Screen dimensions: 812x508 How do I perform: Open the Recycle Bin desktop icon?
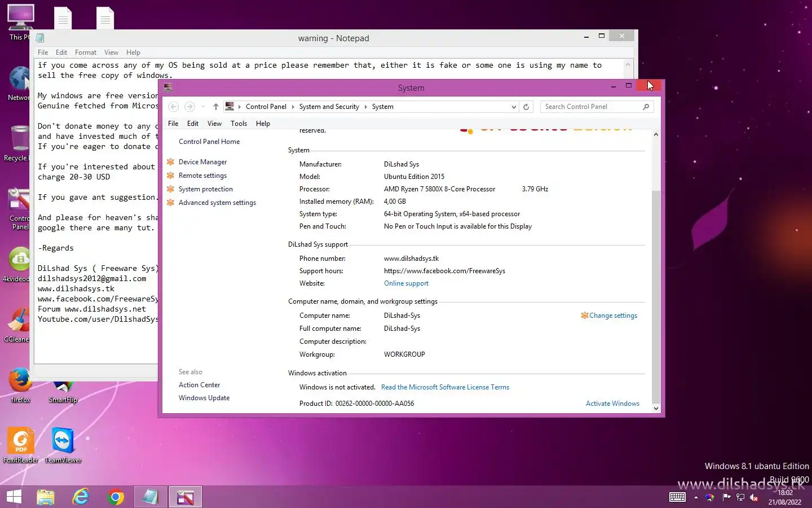(18, 143)
